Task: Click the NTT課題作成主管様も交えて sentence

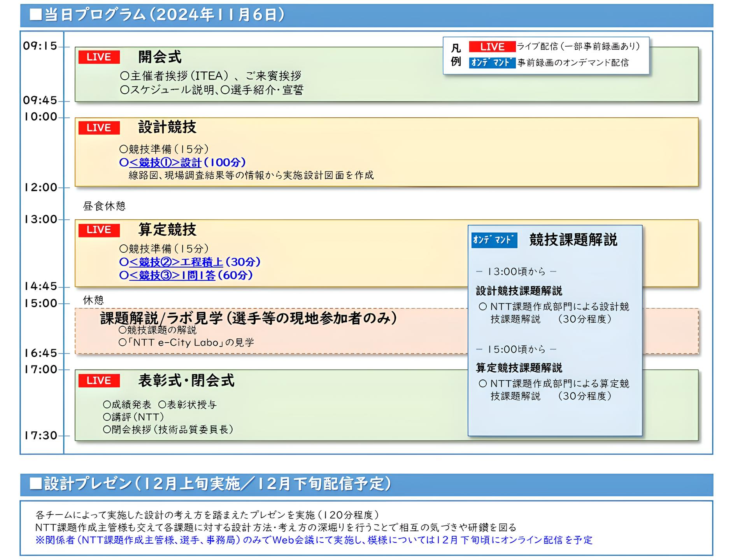Action: tap(276, 528)
